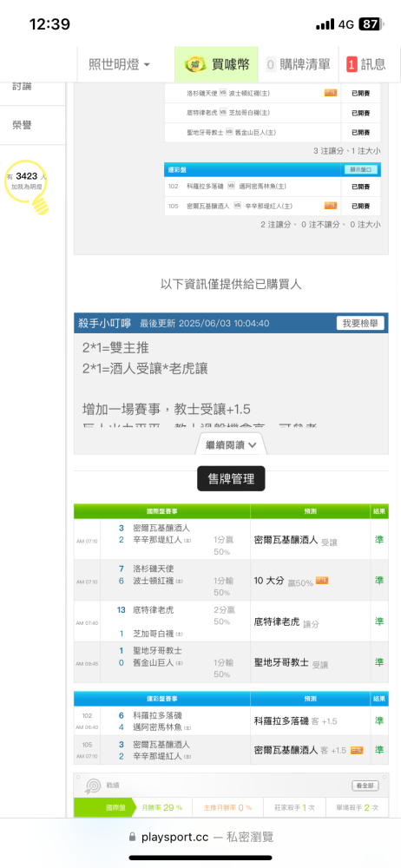This screenshot has height=868, width=401.
Task: Click the orange badge on 洛杉磯天使 vs 波士頓紅襪 row
Action: coord(330,93)
